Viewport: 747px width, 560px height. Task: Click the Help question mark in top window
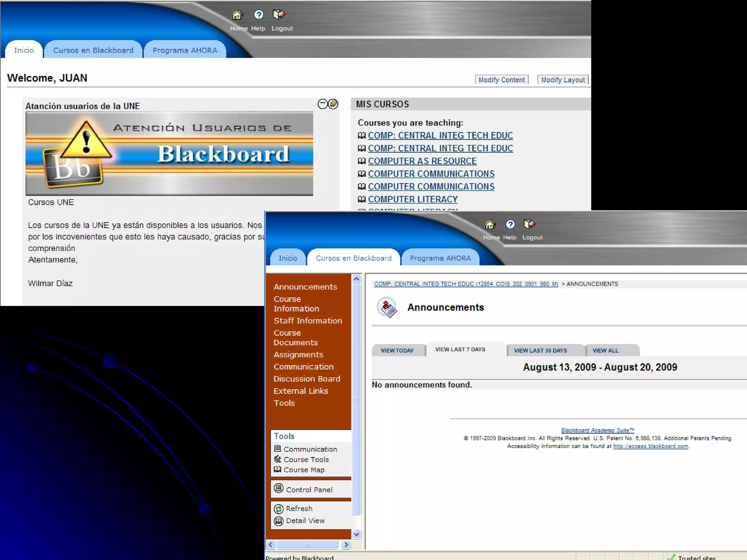pos(259,15)
